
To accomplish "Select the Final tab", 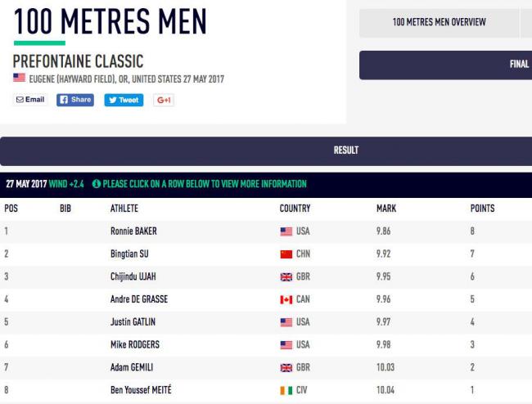I will [445, 65].
